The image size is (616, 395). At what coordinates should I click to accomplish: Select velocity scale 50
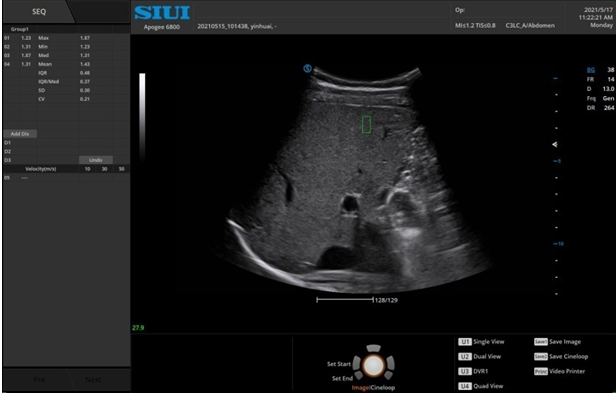pos(121,169)
